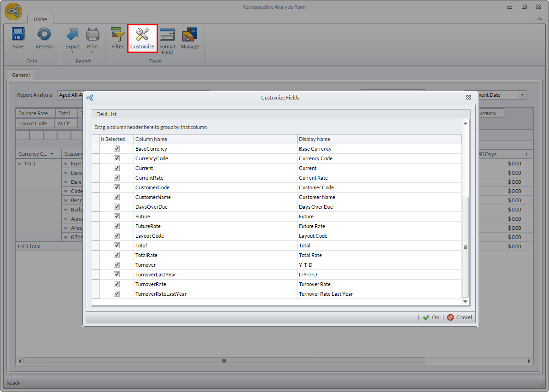The image size is (549, 392).
Task: Collapse the USD currency group
Action: click(x=20, y=164)
